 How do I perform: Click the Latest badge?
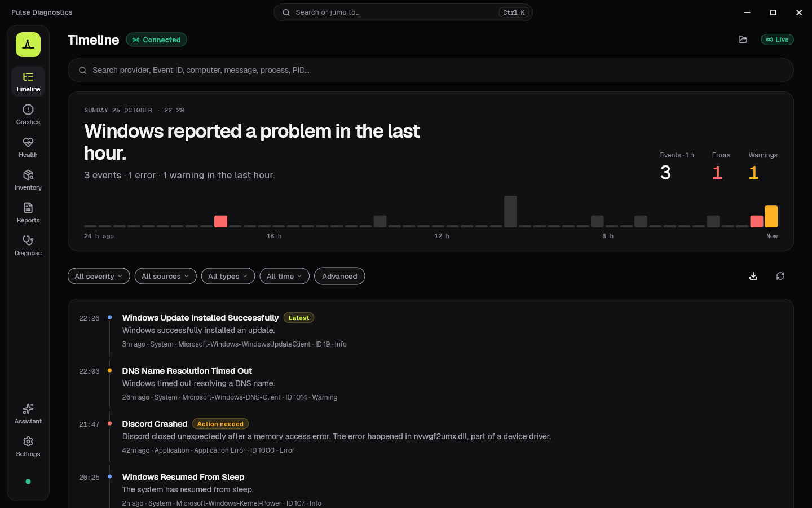(299, 318)
